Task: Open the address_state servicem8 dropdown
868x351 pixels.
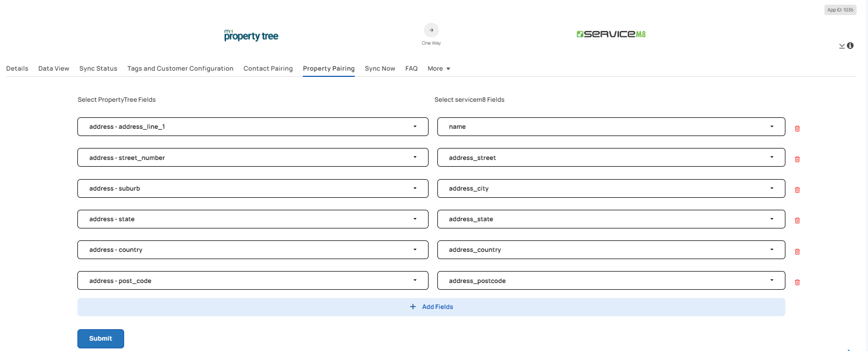Action: (x=611, y=219)
